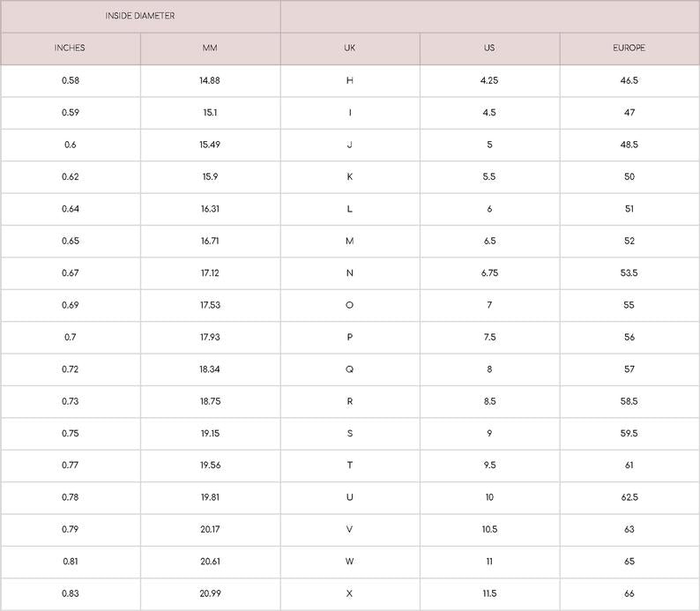Click the 20.99 mm cell
Image resolution: width=700 pixels, height=611 pixels.
click(210, 593)
